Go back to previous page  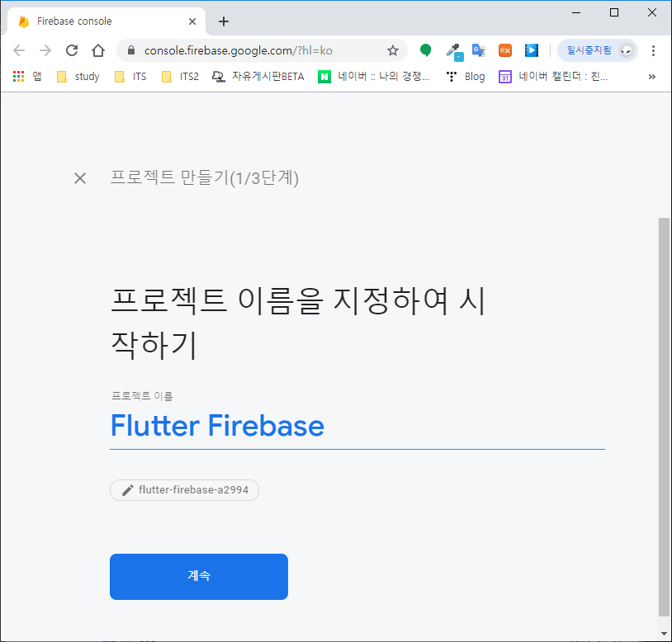[19, 50]
